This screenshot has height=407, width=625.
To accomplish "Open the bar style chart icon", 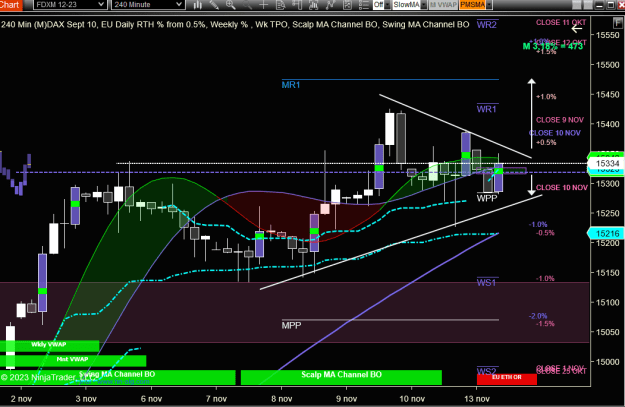I will (x=198, y=5).
